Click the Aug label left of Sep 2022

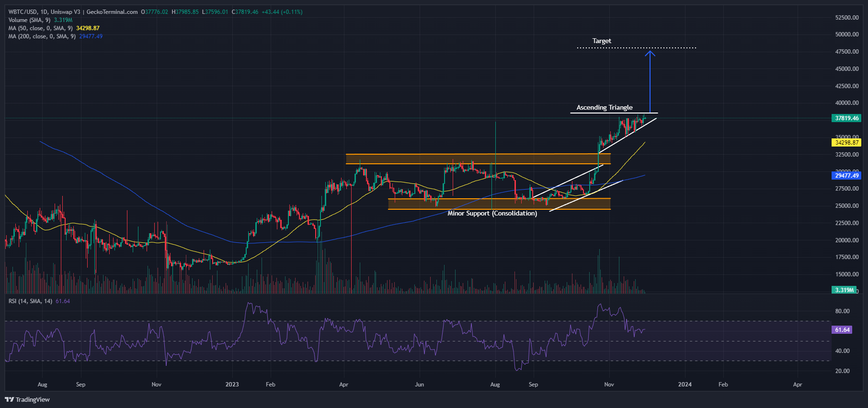42,385
